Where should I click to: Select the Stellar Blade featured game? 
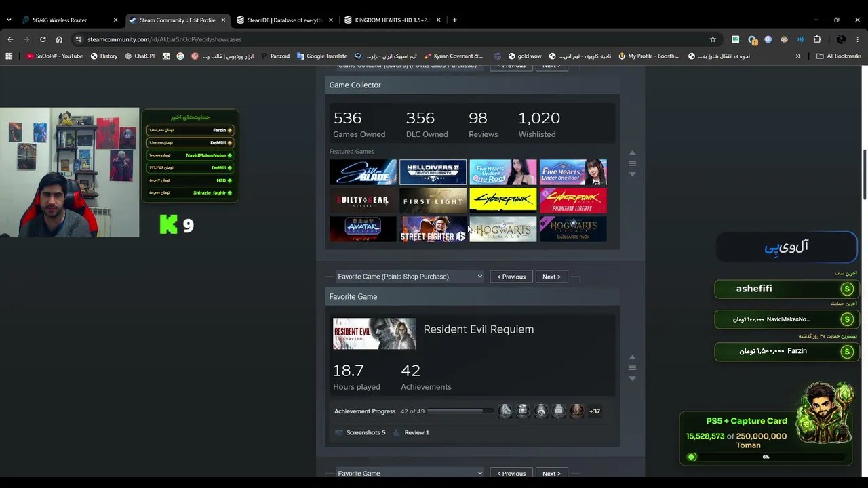(363, 172)
